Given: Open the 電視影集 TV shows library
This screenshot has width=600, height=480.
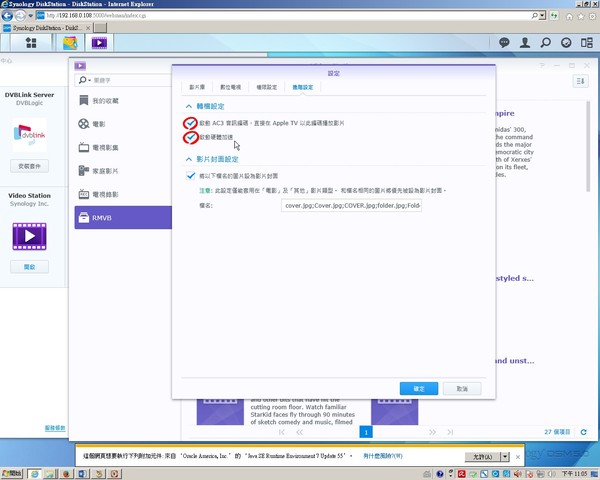Looking at the screenshot, I should pyautogui.click(x=82, y=147).
